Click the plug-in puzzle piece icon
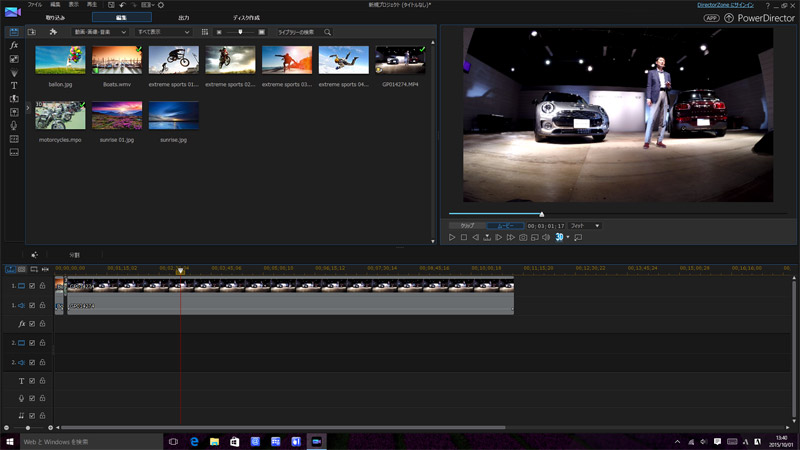The width and height of the screenshot is (800, 450). tap(53, 32)
